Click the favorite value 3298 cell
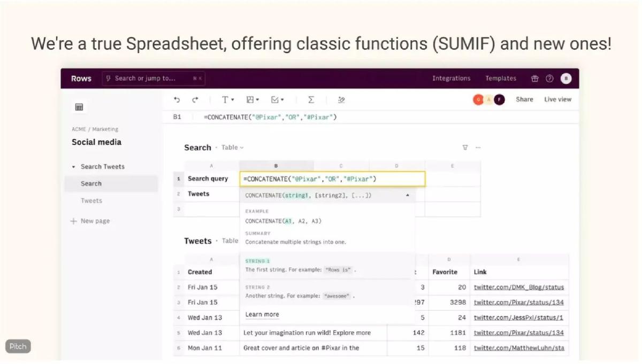 click(449, 303)
